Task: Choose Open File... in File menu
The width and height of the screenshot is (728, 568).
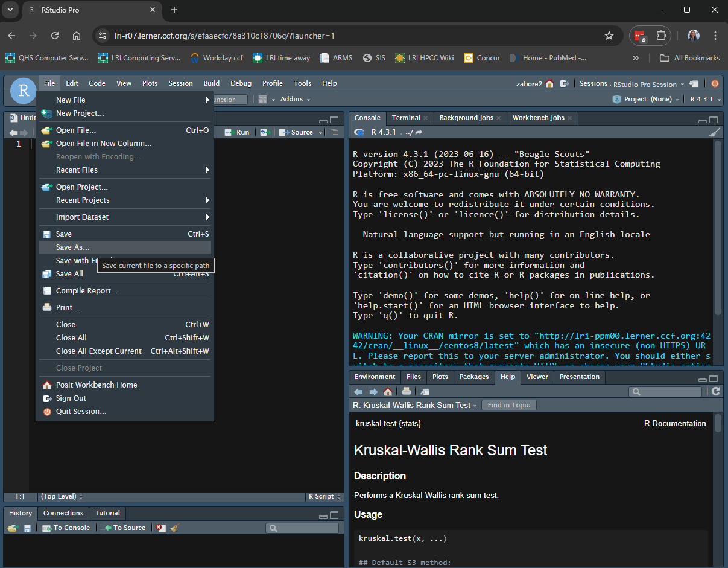Action: pos(125,130)
